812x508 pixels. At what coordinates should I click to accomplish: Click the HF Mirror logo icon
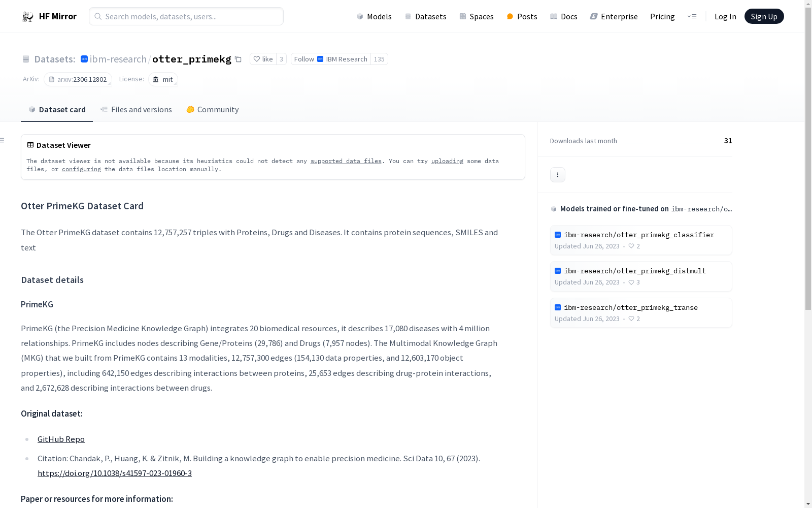tap(28, 17)
